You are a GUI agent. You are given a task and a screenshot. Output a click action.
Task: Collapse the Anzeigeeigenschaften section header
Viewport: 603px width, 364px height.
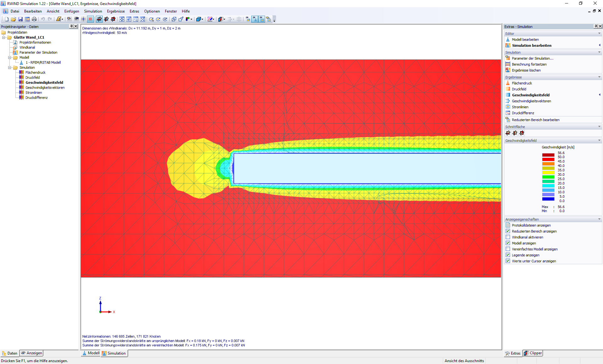(x=599, y=219)
